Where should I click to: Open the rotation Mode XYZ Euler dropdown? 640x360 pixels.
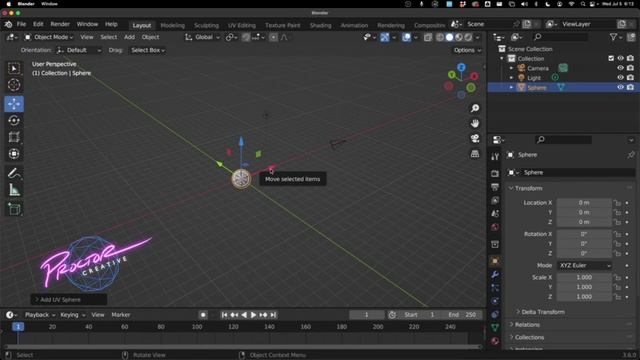pyautogui.click(x=584, y=265)
